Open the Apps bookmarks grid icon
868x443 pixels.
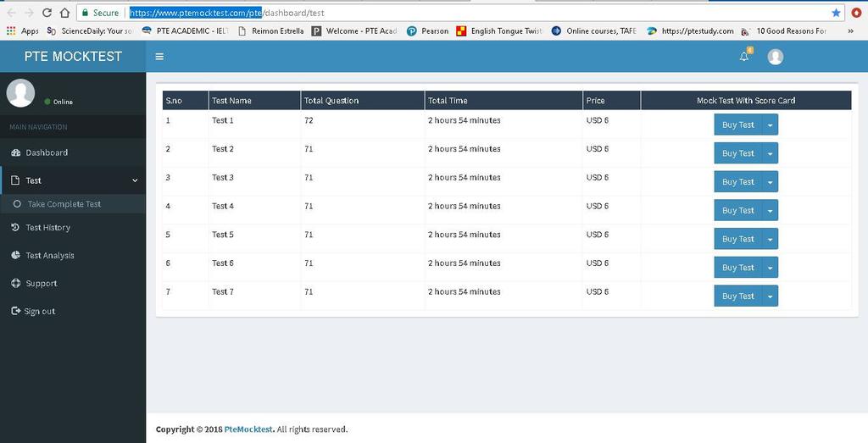pyautogui.click(x=11, y=31)
